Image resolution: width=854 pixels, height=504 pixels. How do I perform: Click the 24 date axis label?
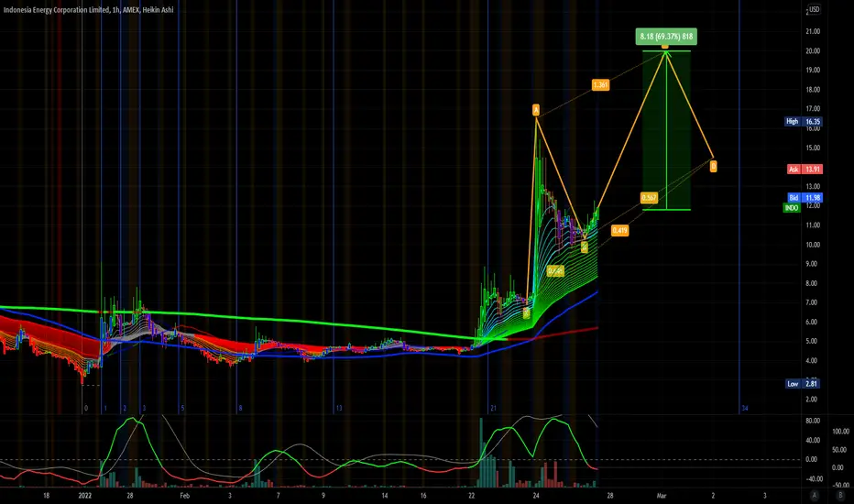(x=536, y=495)
